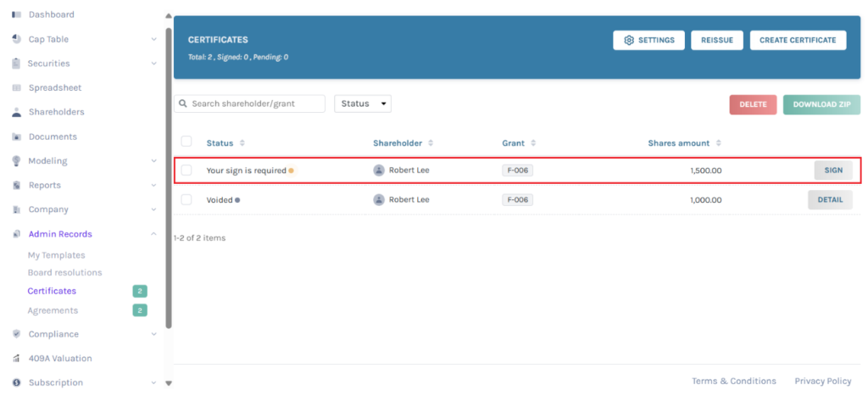Click the Subscription dollar icon
Screen dimensions: 868x396
coord(17,382)
